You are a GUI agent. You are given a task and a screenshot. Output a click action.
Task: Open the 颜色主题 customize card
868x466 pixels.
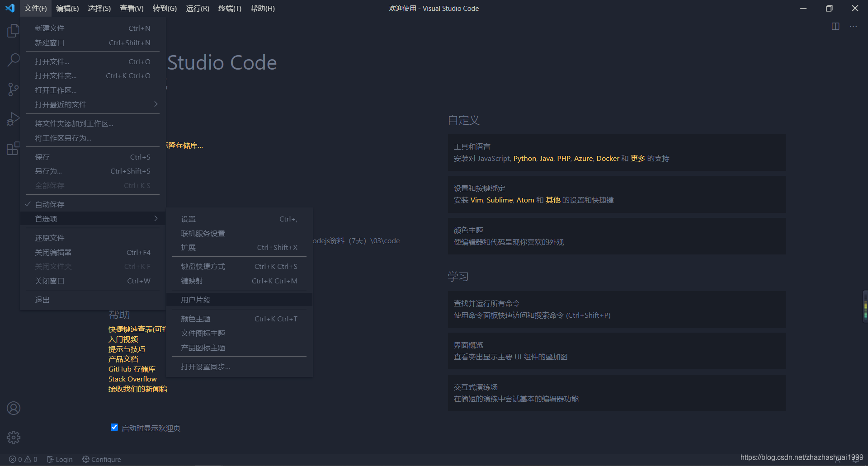click(617, 236)
